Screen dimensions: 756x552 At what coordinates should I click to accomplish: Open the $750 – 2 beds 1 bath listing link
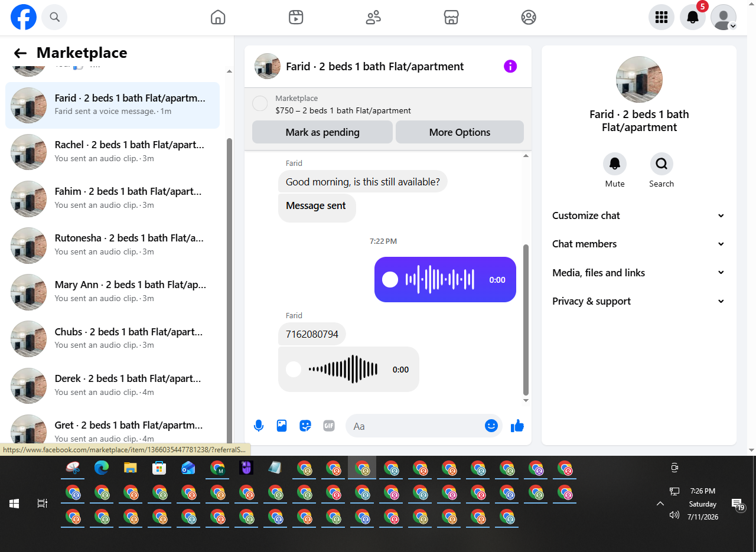click(343, 110)
